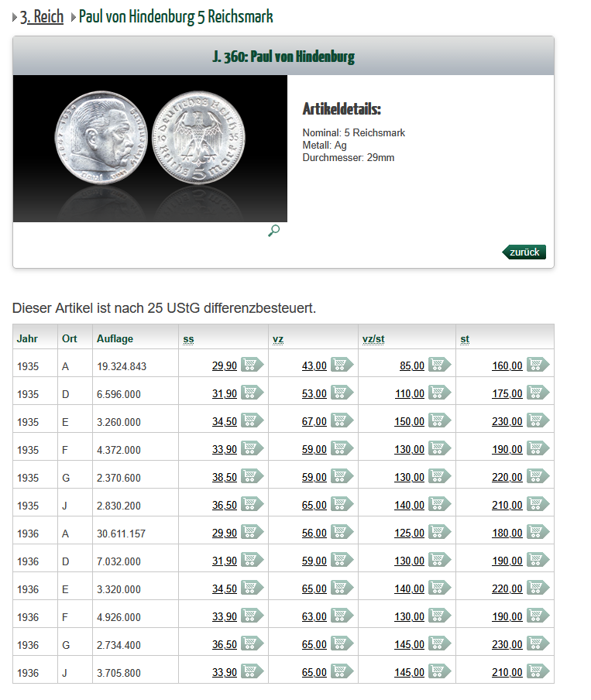This screenshot has width=591, height=700.
Task: Select price 140,00 for 1936 E
Action: (x=409, y=588)
